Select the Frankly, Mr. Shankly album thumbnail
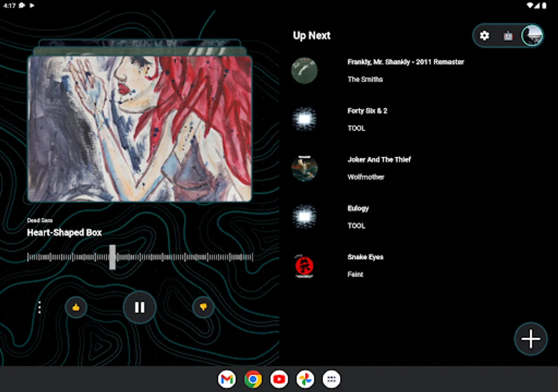The image size is (558, 392). pyautogui.click(x=304, y=71)
